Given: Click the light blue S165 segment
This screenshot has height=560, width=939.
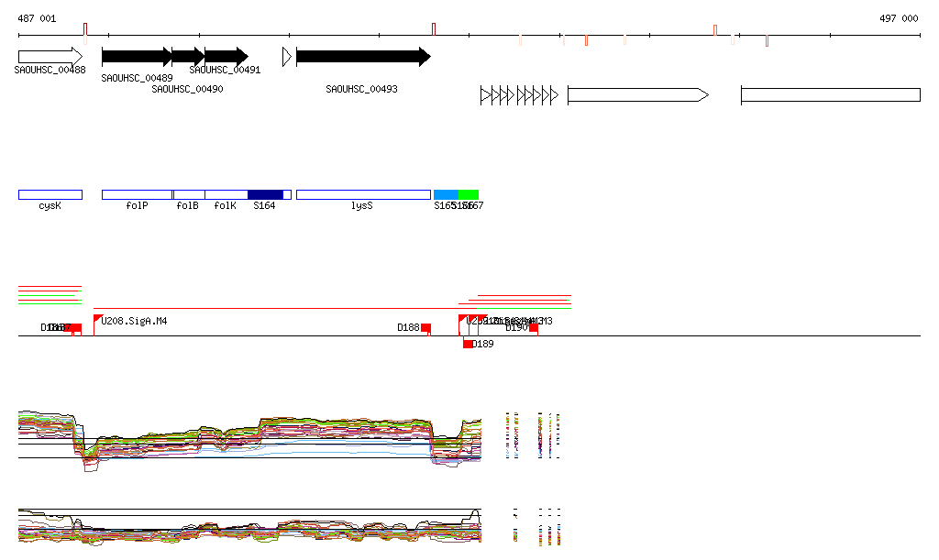Looking at the screenshot, I should tap(446, 194).
